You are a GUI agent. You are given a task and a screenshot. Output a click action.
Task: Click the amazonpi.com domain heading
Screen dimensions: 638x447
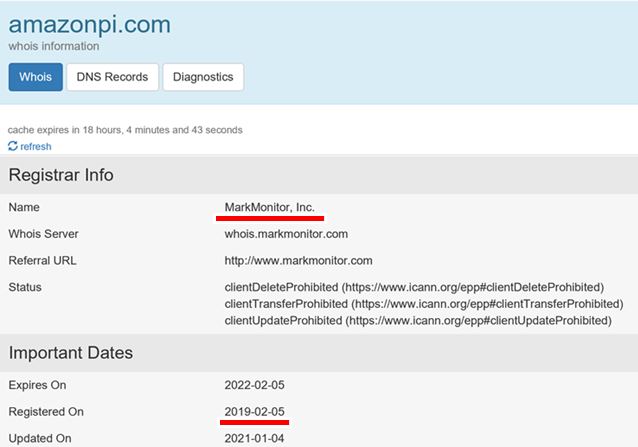click(x=90, y=24)
